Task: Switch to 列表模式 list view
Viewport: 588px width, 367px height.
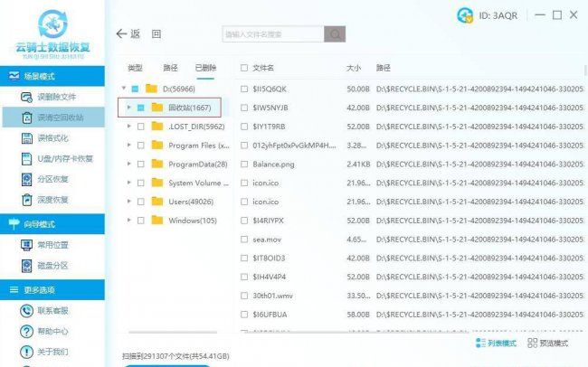Action: click(x=496, y=343)
